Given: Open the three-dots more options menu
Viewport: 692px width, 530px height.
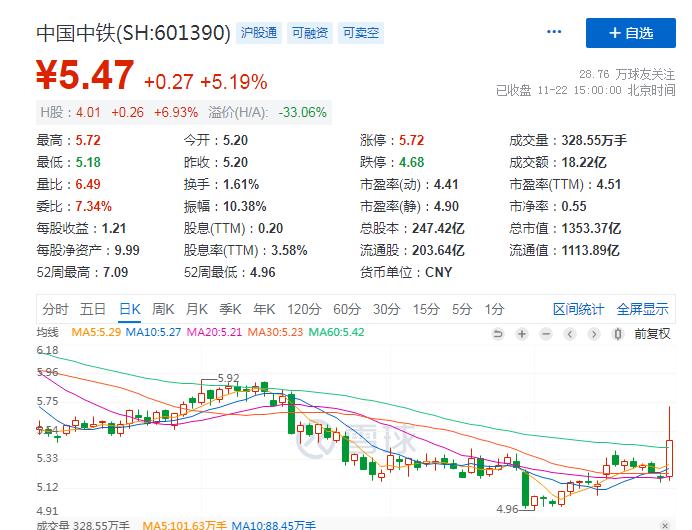Looking at the screenshot, I should tap(553, 32).
